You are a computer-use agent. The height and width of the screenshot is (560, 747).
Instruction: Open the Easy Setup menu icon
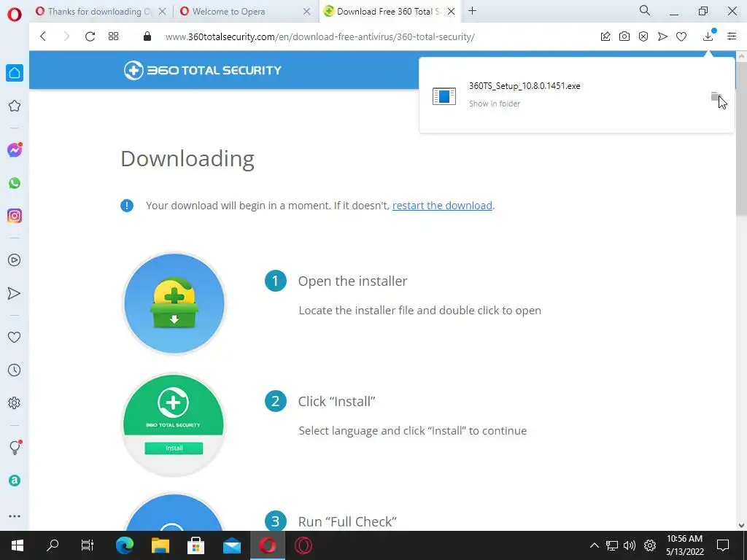tap(732, 36)
